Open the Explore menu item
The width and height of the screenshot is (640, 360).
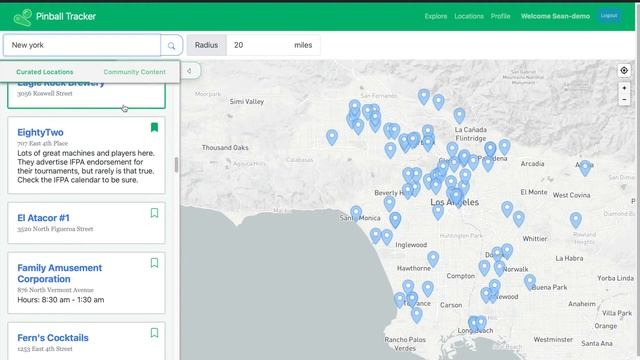436,16
